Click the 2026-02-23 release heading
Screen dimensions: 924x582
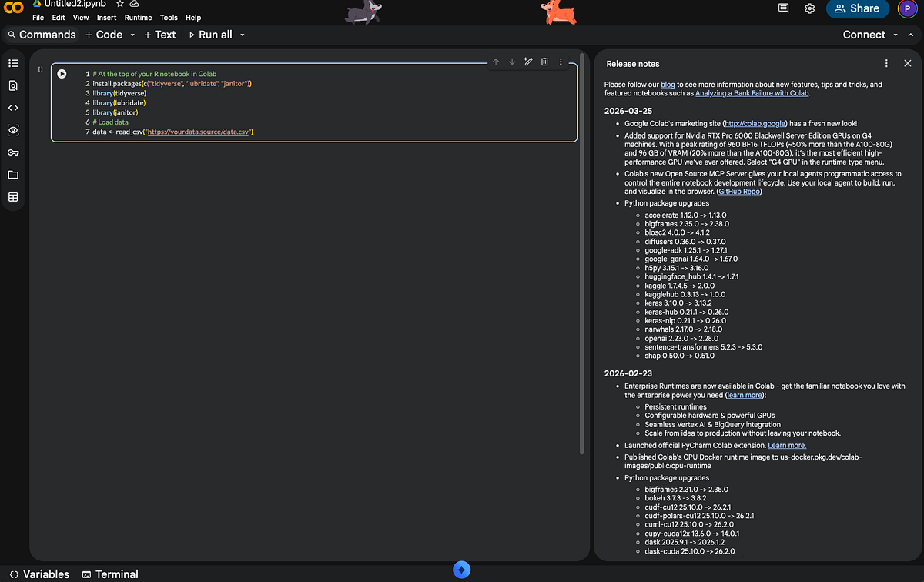pyautogui.click(x=628, y=373)
